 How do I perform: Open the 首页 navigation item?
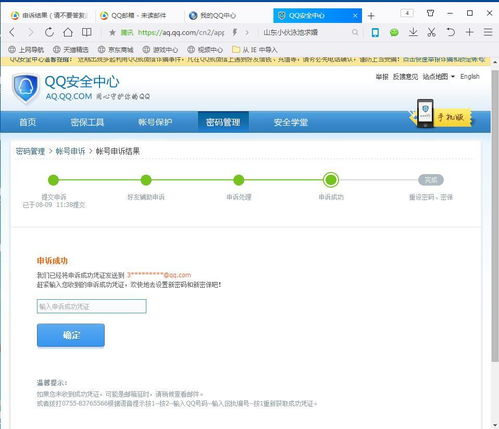(28, 122)
